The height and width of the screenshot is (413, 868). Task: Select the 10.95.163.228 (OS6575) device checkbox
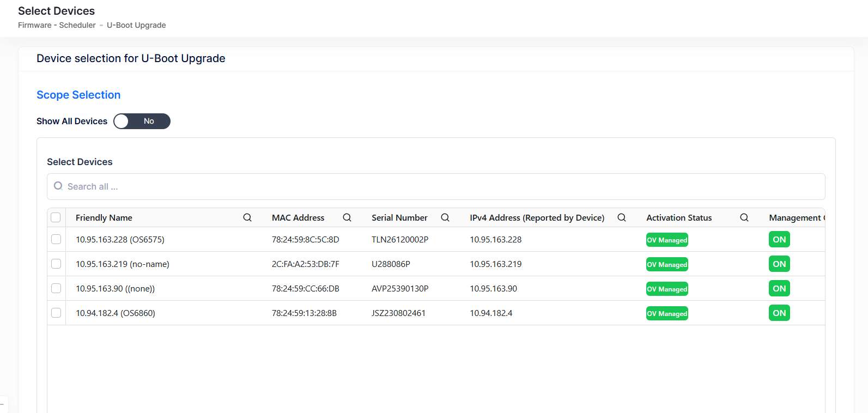click(x=56, y=239)
